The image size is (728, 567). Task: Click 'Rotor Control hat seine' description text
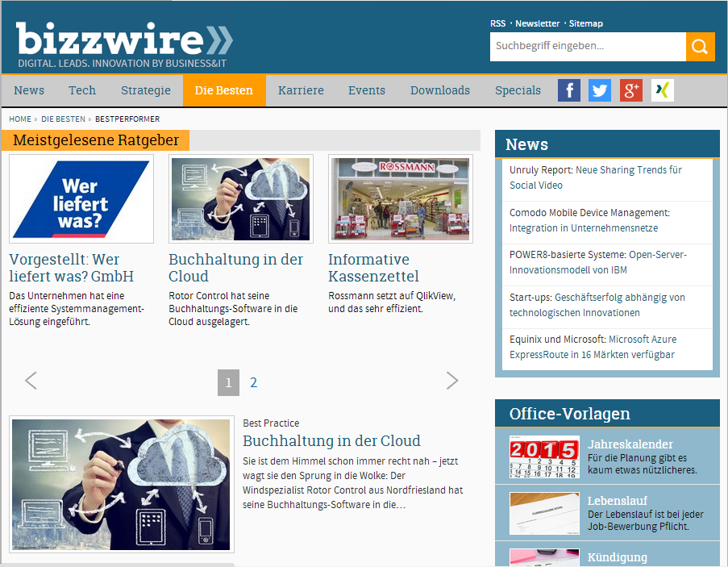pos(233,308)
